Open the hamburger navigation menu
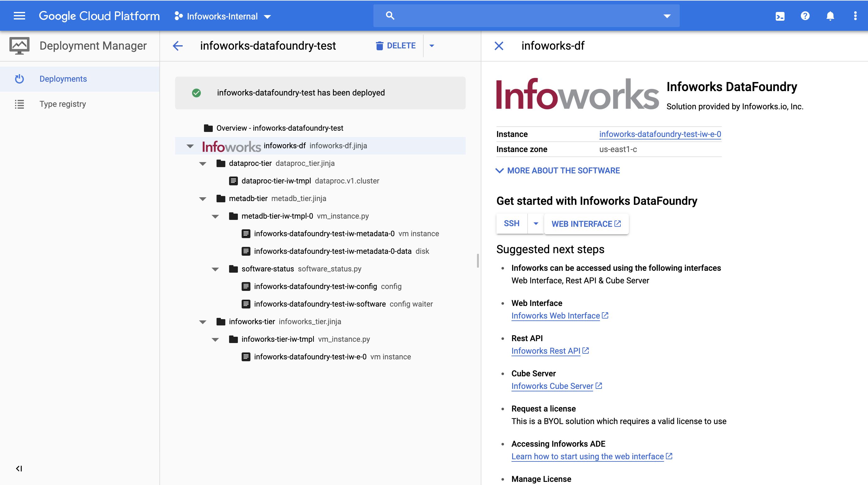The width and height of the screenshot is (868, 485). click(x=19, y=16)
